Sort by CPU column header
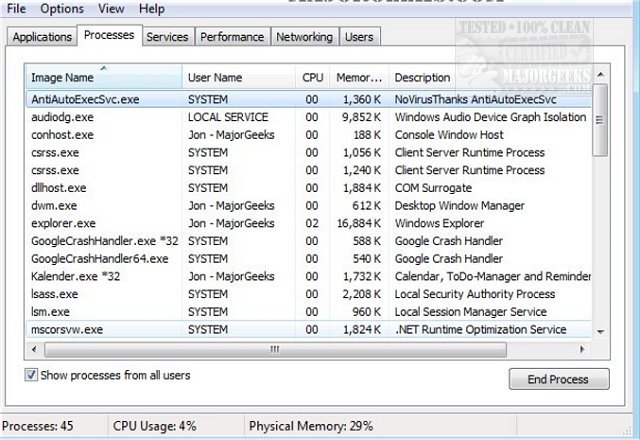Viewport: 640px width, 440px height. 313,77
